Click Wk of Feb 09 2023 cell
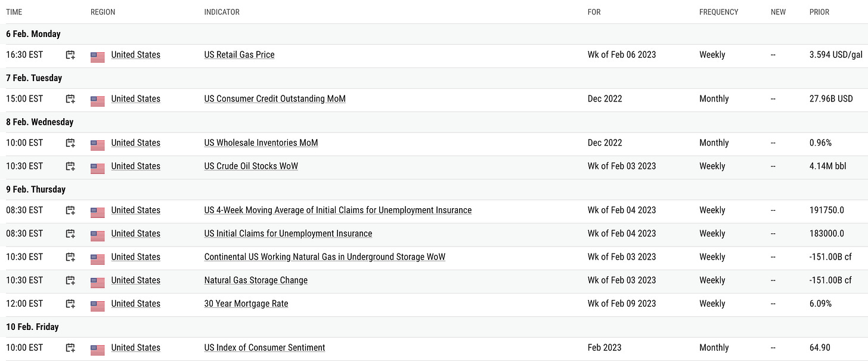This screenshot has width=868, height=361. click(622, 304)
